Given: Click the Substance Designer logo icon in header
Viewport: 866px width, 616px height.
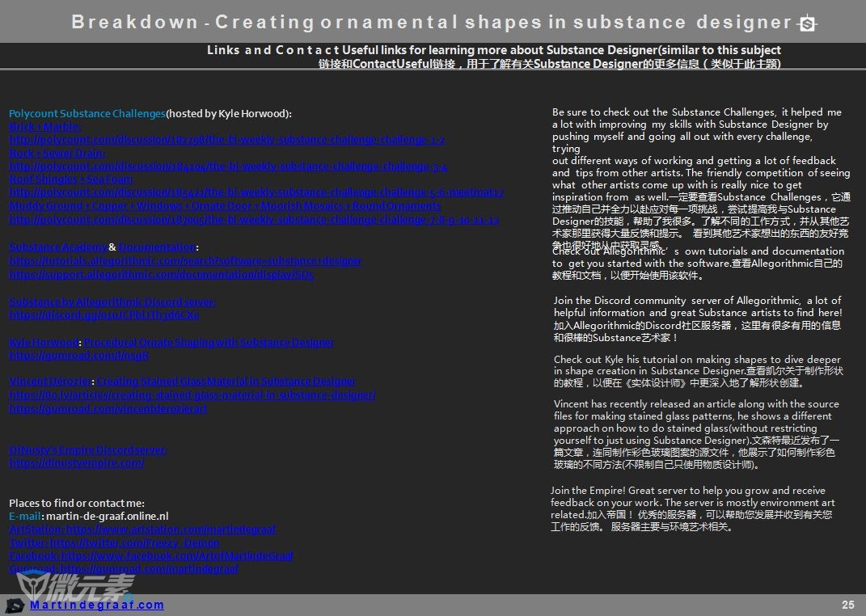Looking at the screenshot, I should [x=808, y=23].
